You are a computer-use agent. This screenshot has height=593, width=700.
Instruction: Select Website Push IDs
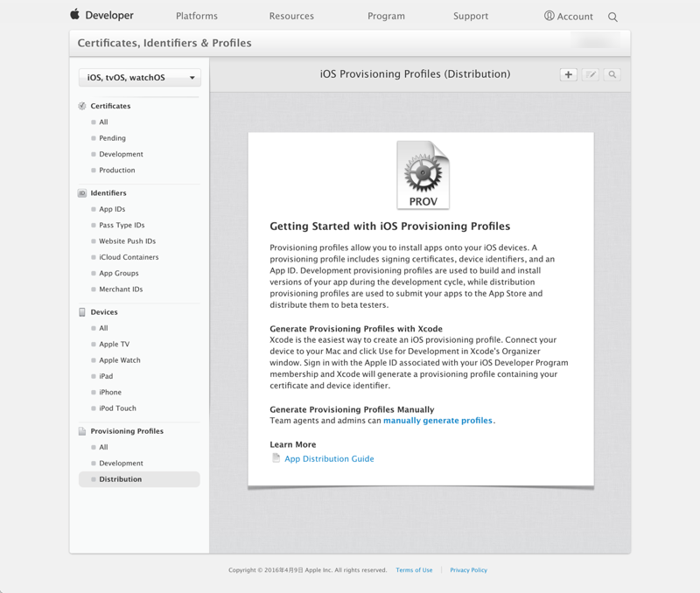click(127, 241)
